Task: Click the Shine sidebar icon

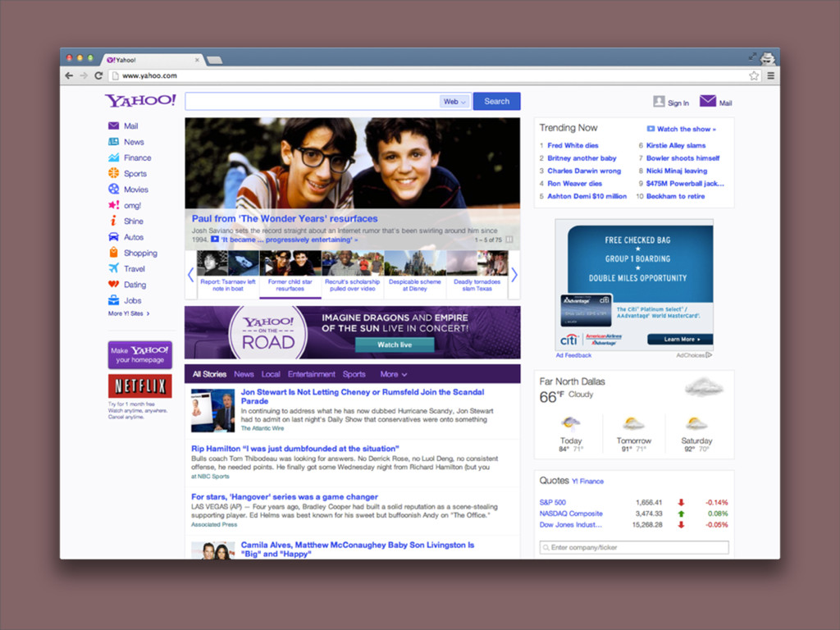Action: pyautogui.click(x=113, y=221)
